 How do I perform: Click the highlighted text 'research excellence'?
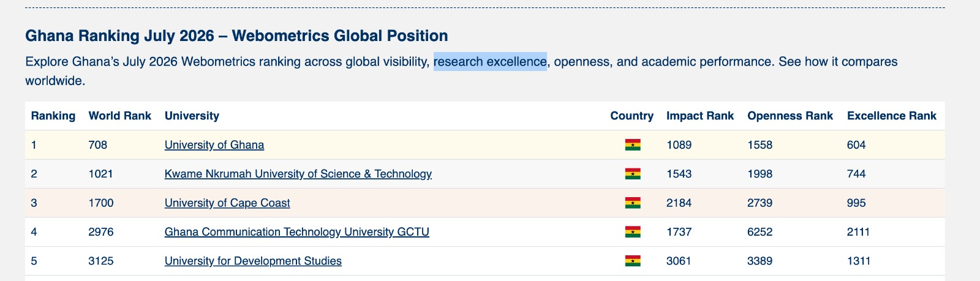click(490, 62)
